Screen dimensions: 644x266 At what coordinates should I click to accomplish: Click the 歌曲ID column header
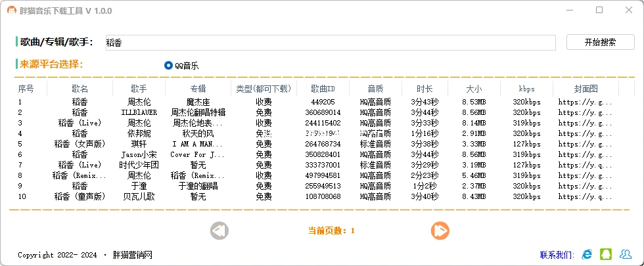[323, 89]
